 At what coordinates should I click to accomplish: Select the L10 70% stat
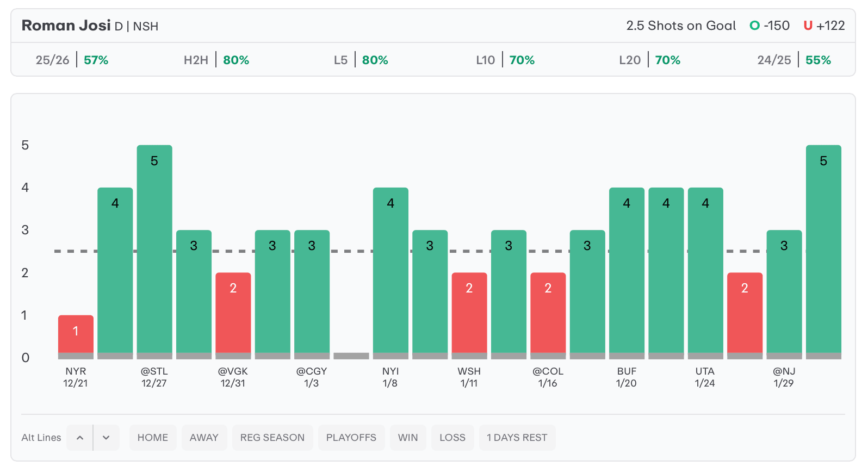(x=505, y=60)
